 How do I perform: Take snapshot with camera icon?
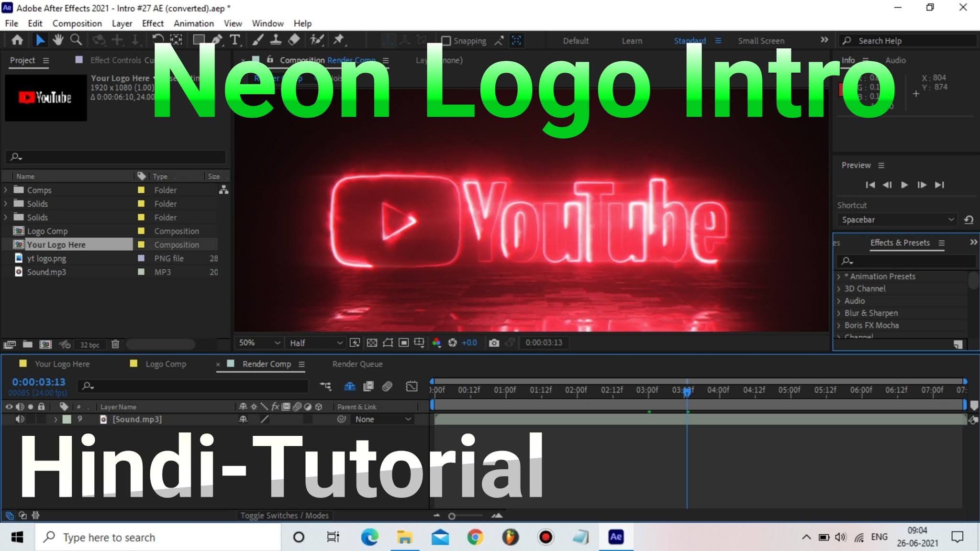tap(494, 343)
